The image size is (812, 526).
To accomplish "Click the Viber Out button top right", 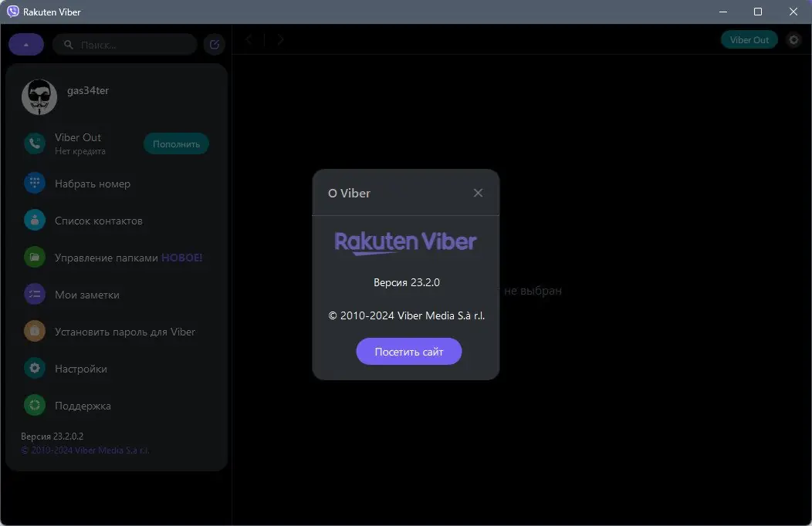I will (749, 40).
